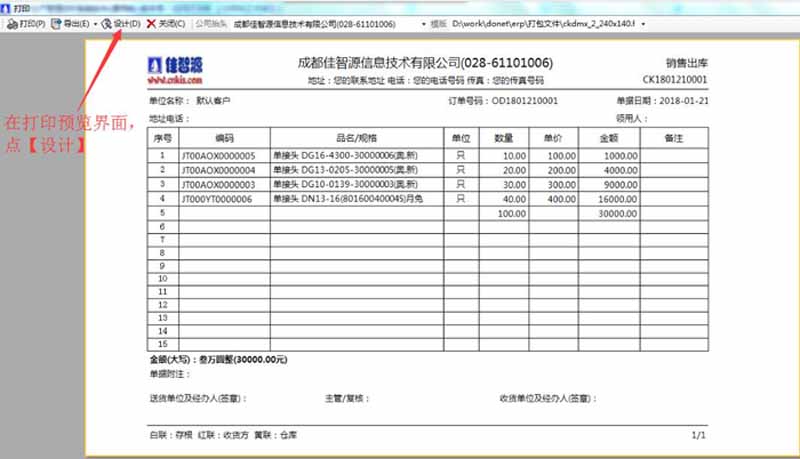Image resolution: width=800 pixels, height=459 pixels.
Task: Click item cell JT000YT0000006 in row 4
Action: pyautogui.click(x=219, y=199)
